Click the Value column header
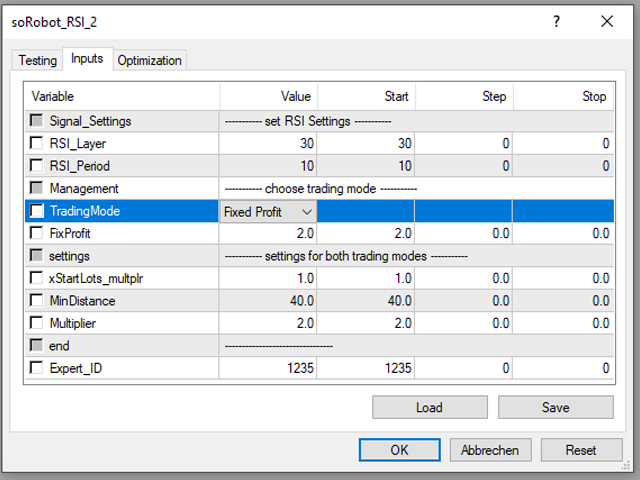Viewport: 640px width, 480px height. (x=269, y=96)
